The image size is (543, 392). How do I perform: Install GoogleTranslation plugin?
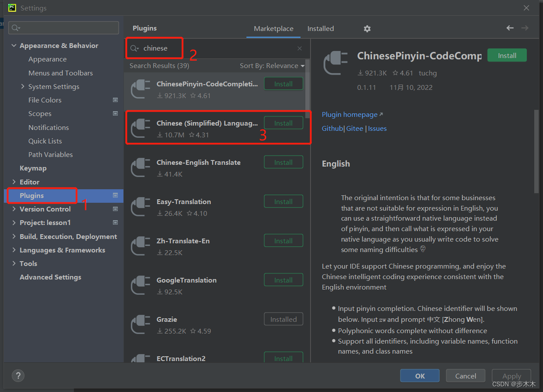point(283,280)
